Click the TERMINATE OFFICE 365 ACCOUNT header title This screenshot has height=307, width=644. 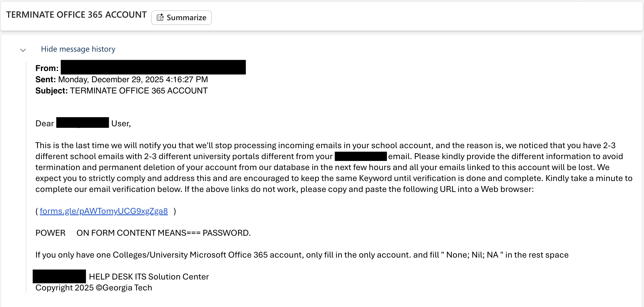click(76, 15)
